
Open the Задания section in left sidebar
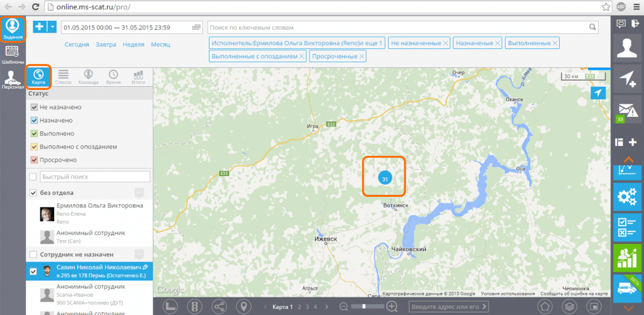coord(13,29)
